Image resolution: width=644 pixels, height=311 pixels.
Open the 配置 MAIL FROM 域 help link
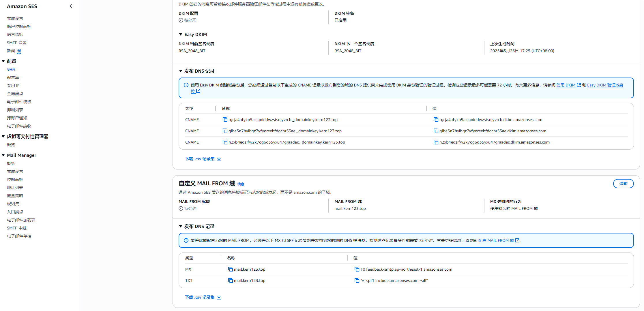coord(496,240)
